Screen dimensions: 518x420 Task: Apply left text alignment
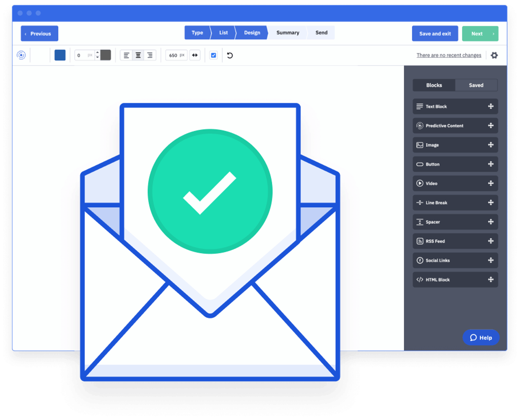pyautogui.click(x=126, y=55)
